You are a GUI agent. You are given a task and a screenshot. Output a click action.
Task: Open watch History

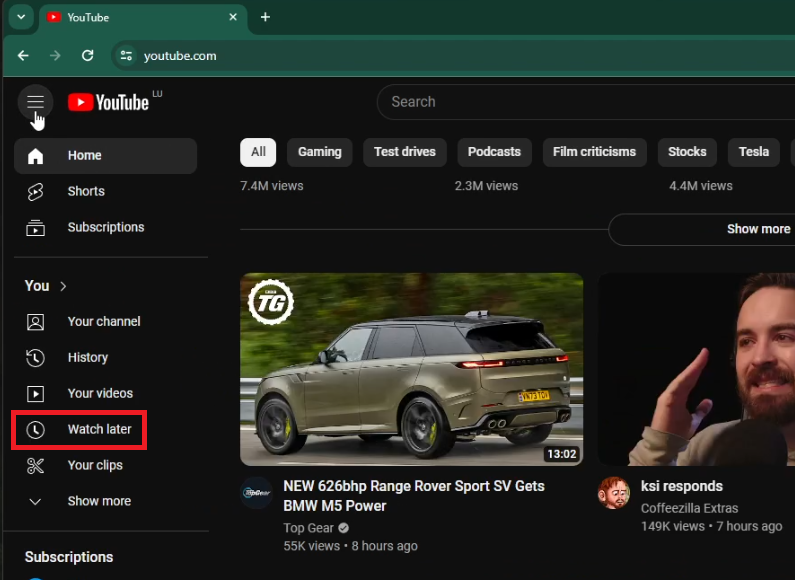coord(87,357)
